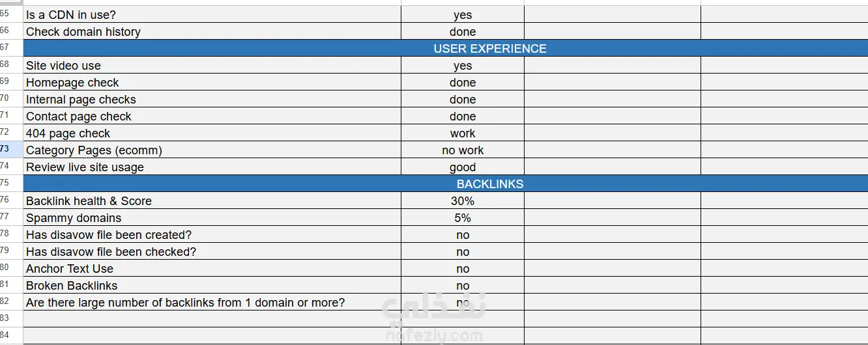Select the row 80 header number
Screen dimensions: 868x345
(x=5, y=268)
